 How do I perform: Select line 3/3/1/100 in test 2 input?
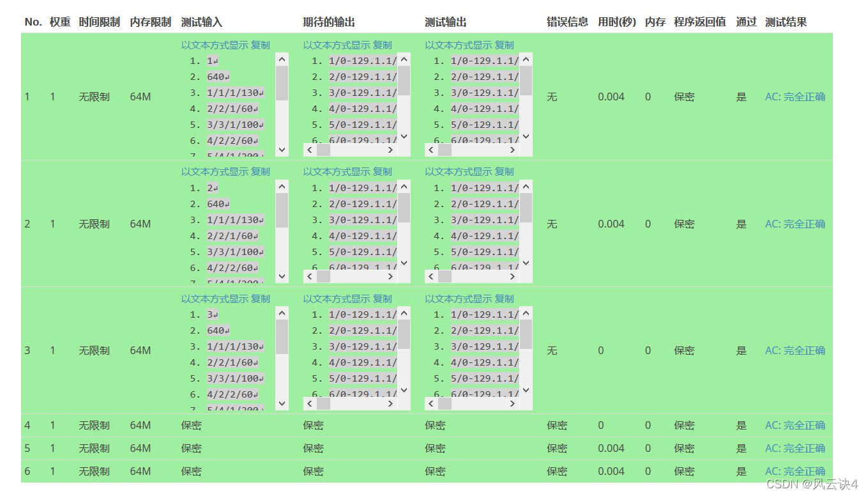pyautogui.click(x=236, y=252)
